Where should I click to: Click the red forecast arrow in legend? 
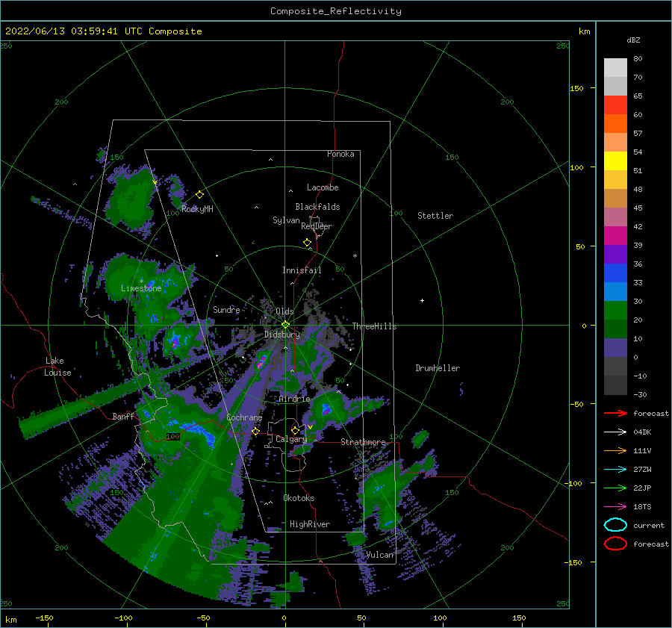point(615,413)
